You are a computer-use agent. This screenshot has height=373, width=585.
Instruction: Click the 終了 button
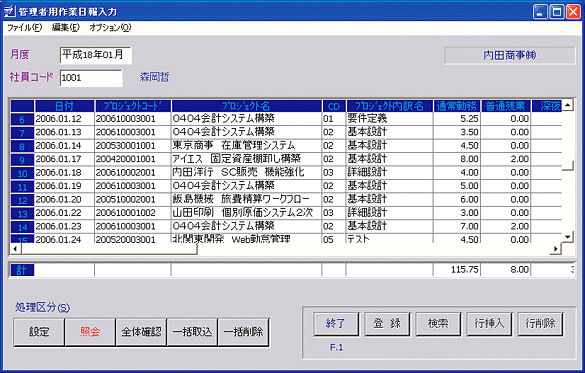(336, 324)
